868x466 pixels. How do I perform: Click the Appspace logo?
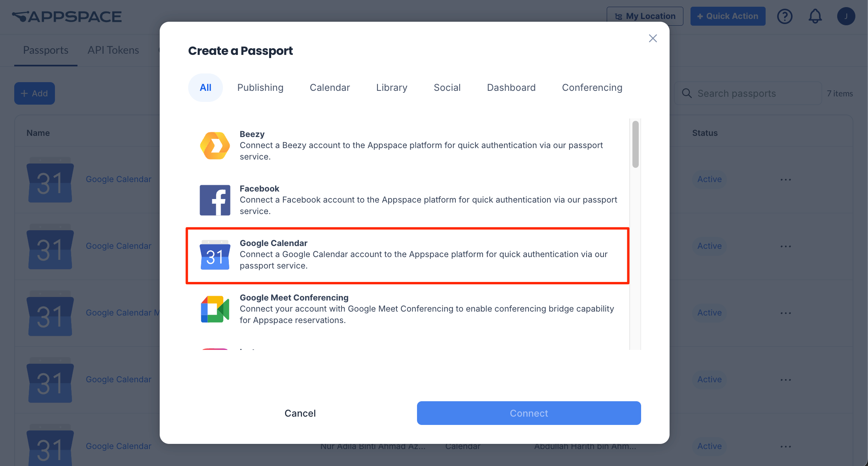[x=67, y=17]
